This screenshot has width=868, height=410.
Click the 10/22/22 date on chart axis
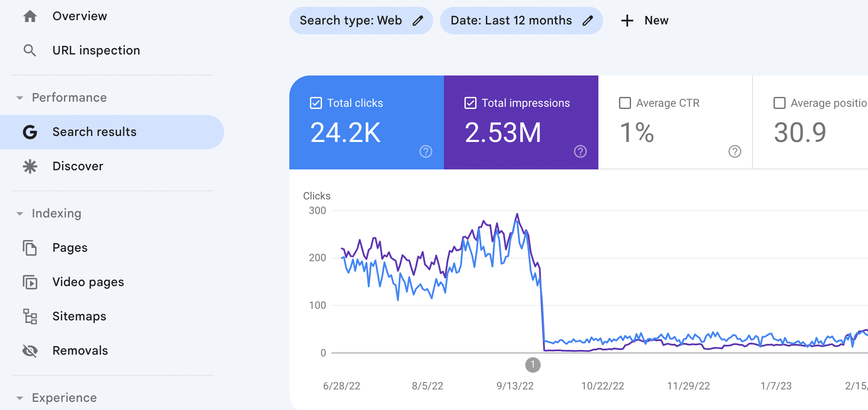[603, 386]
